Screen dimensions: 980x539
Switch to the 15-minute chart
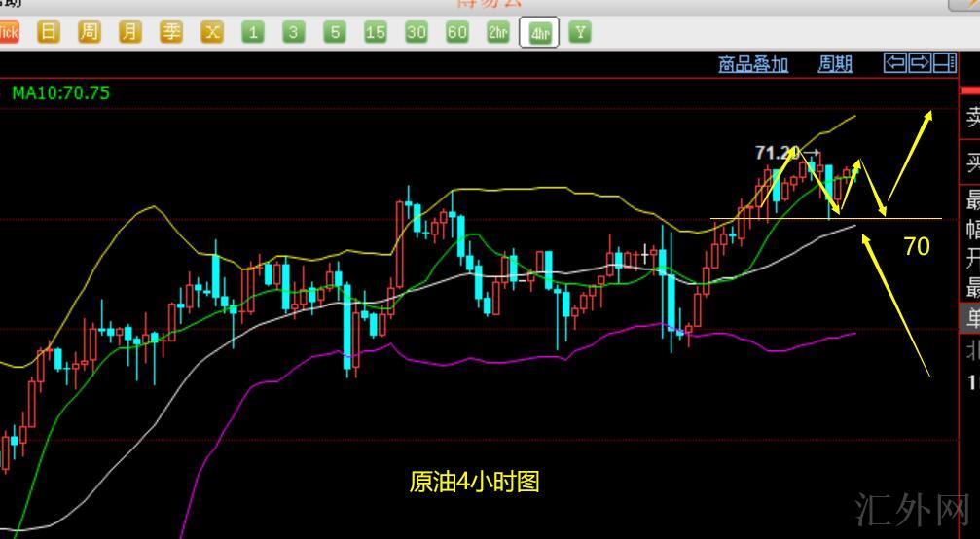pos(376,32)
